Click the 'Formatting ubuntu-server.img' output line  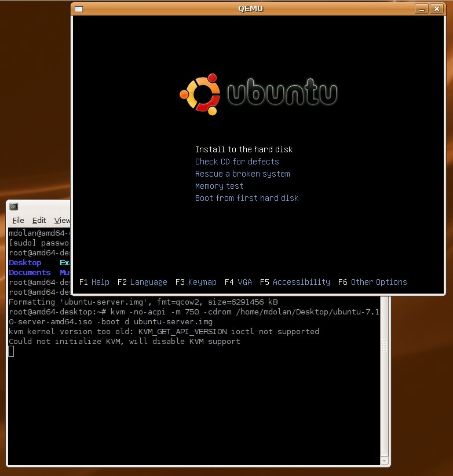click(143, 302)
